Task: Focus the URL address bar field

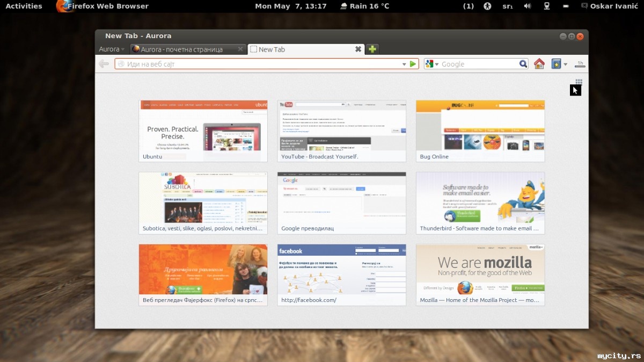Action: click(266, 64)
